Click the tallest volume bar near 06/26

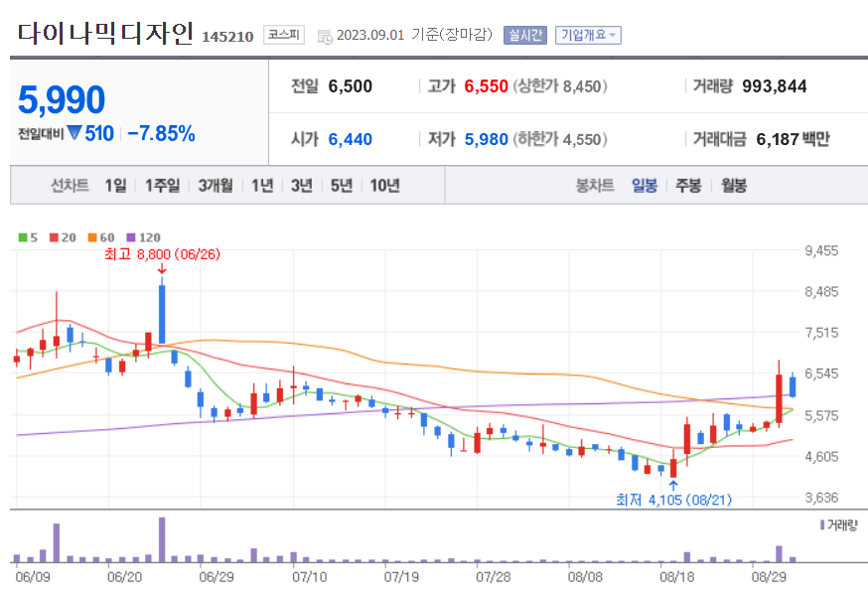[x=162, y=540]
